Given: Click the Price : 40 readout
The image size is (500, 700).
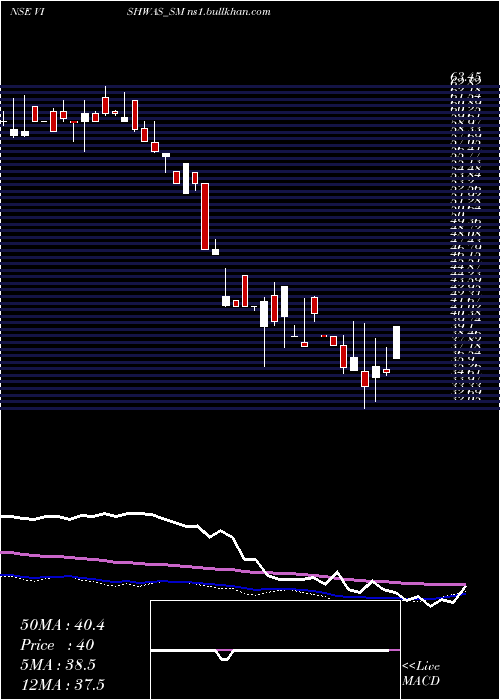Looking at the screenshot, I should [57, 645].
